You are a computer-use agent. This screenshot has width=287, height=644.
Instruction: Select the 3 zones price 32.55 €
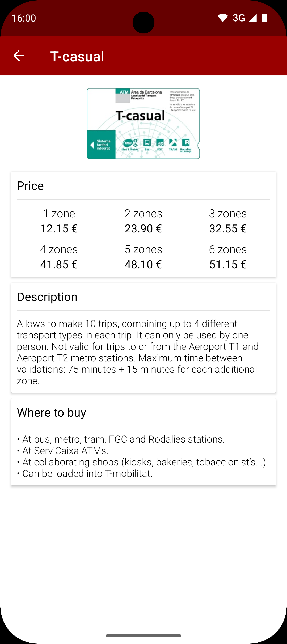coord(228,228)
